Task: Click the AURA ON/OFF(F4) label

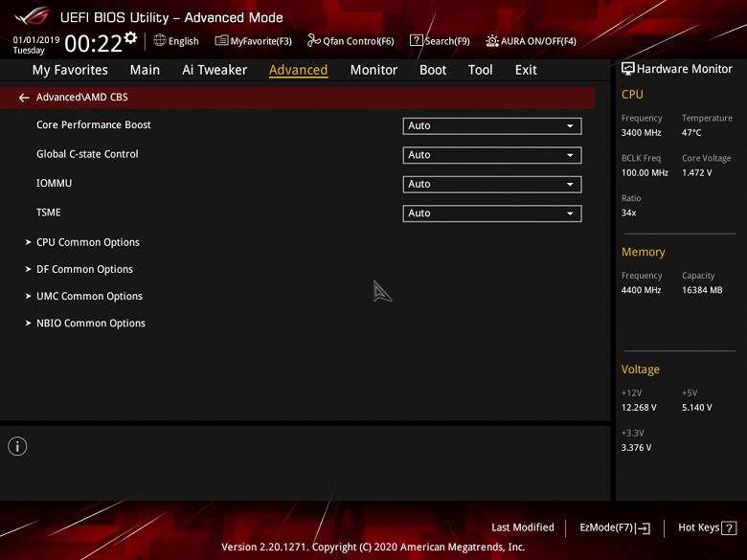Action: [538, 41]
